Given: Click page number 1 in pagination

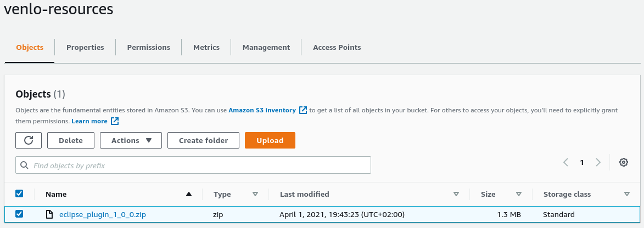Looking at the screenshot, I should (x=581, y=162).
